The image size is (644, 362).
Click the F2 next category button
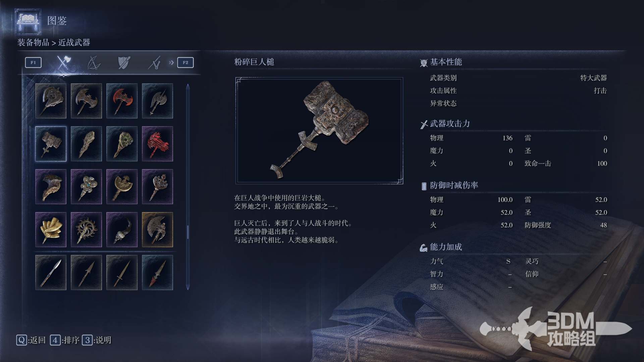[x=185, y=62]
